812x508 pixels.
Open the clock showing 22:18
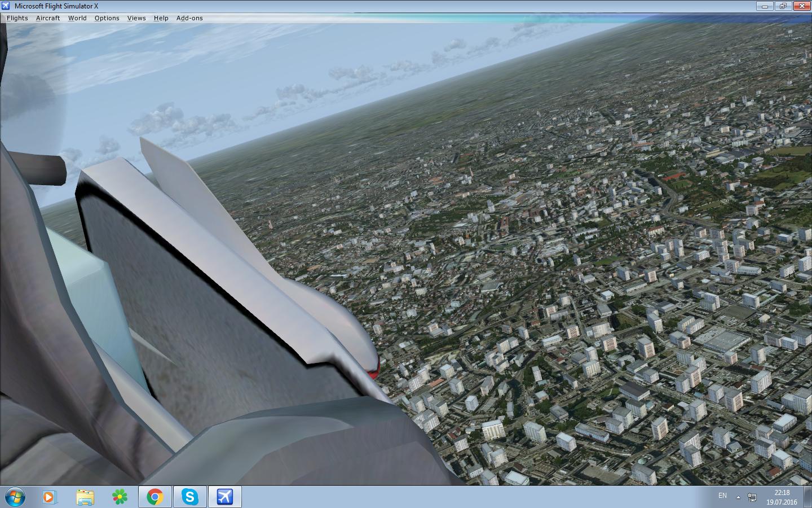click(782, 497)
